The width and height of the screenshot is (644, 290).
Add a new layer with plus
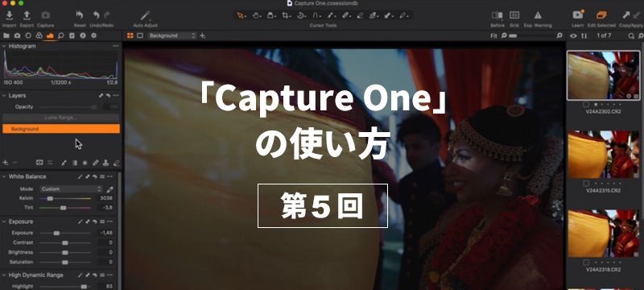tap(6, 163)
